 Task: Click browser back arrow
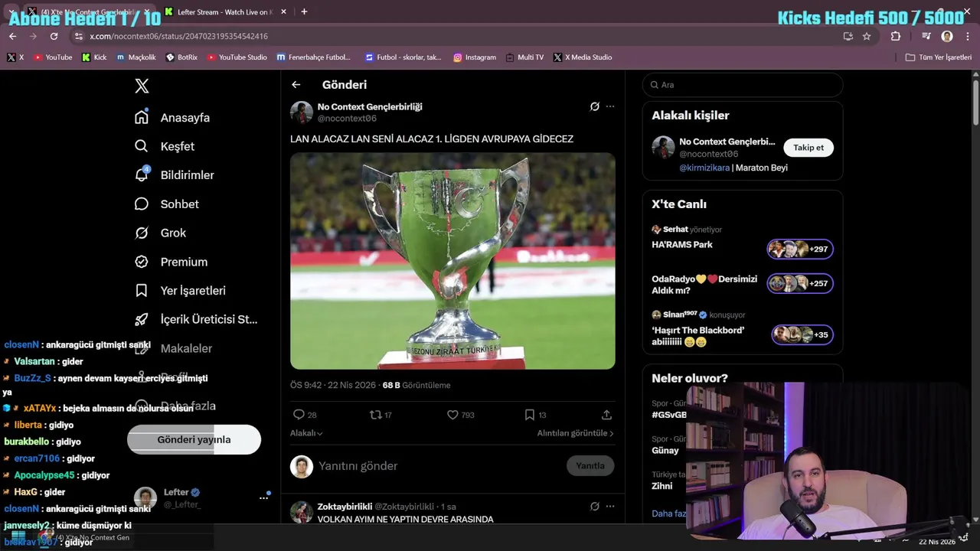click(x=12, y=36)
